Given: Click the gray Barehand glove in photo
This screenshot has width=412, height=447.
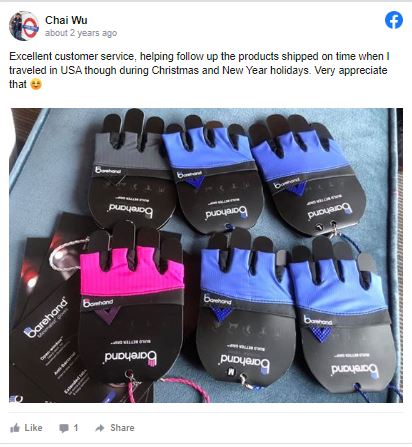Looking at the screenshot, I should 132,168.
